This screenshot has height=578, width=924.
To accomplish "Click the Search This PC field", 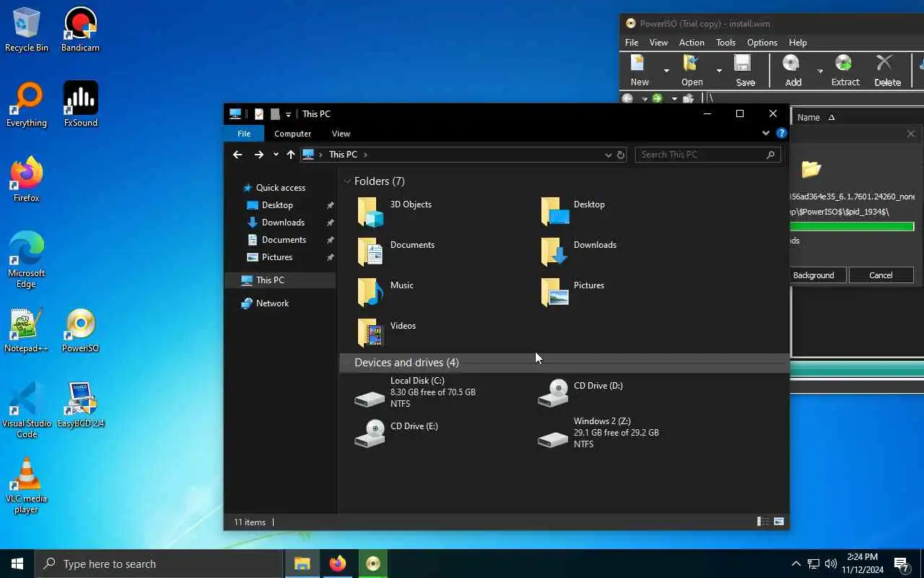I will (707, 155).
